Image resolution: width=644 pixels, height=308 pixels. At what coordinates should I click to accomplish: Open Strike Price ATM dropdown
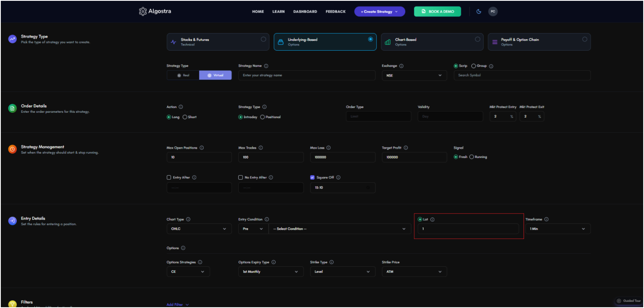[x=414, y=272]
